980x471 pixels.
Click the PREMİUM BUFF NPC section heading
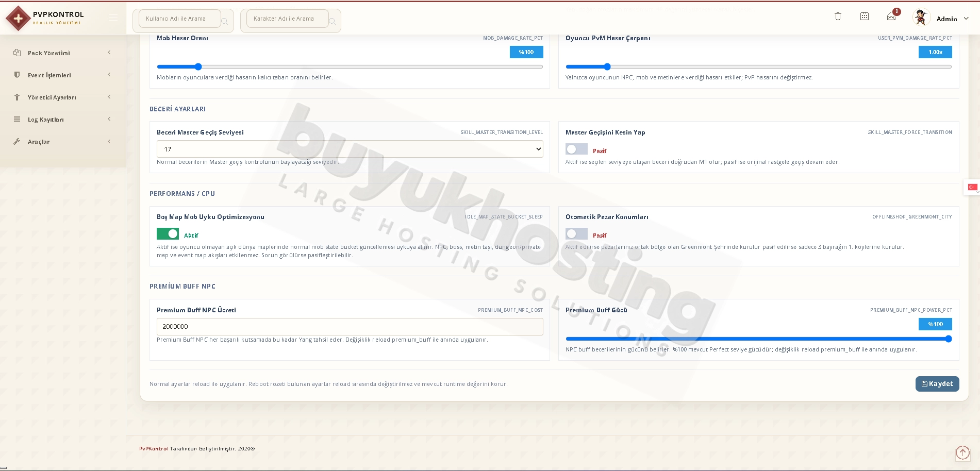pos(182,287)
